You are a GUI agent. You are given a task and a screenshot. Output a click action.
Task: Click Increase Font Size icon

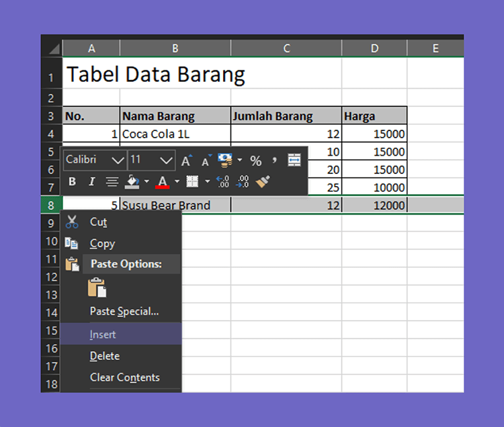pos(186,160)
